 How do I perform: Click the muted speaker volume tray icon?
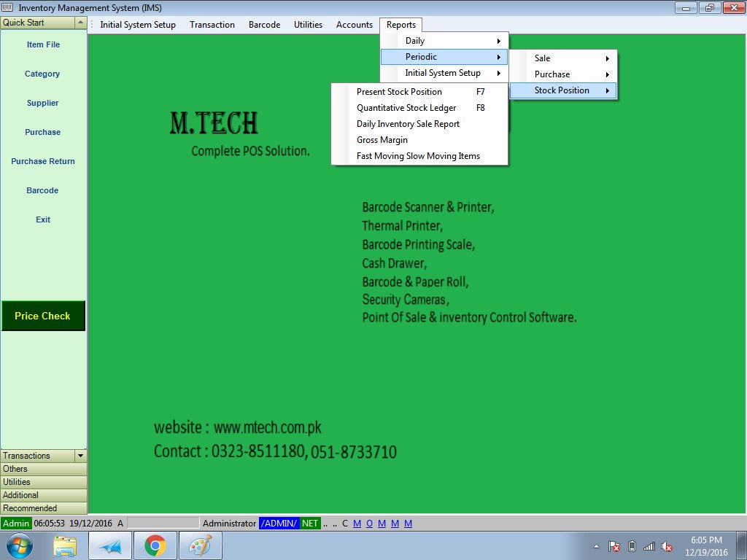point(667,546)
